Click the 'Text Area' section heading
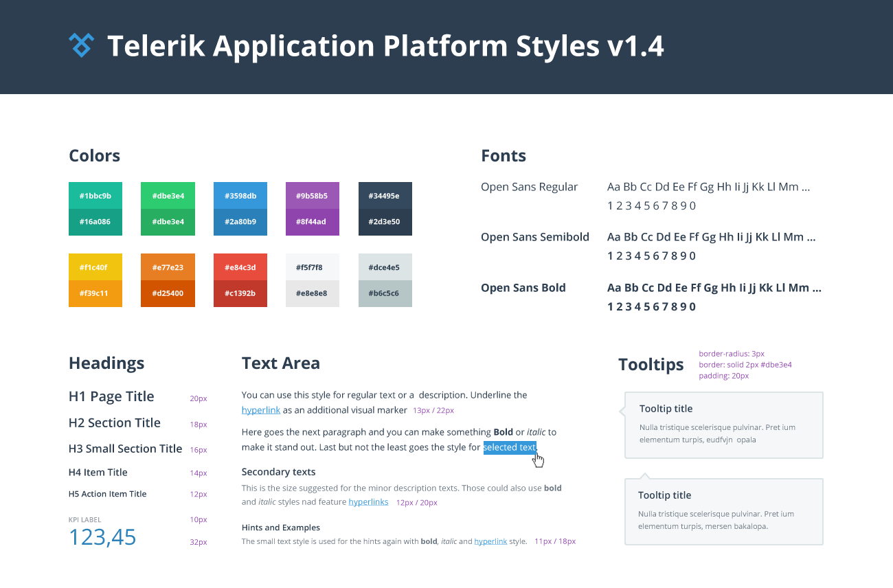The width and height of the screenshot is (893, 588). pos(281,363)
